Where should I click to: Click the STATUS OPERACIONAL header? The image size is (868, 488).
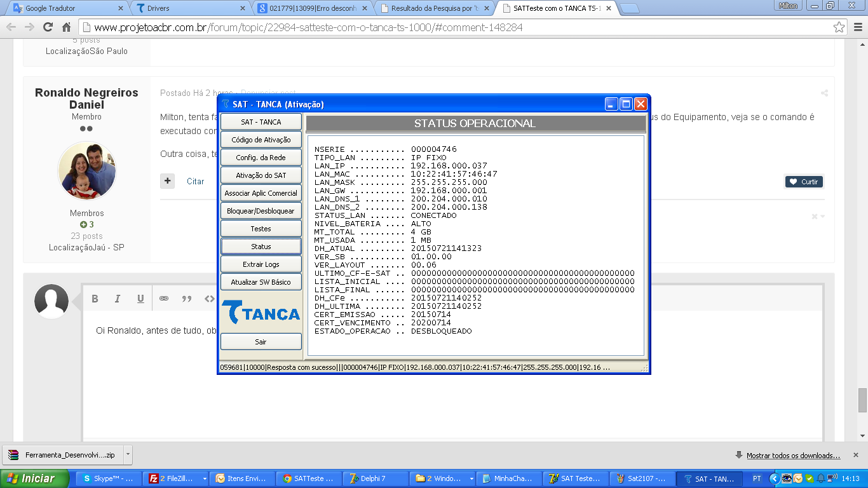(475, 123)
